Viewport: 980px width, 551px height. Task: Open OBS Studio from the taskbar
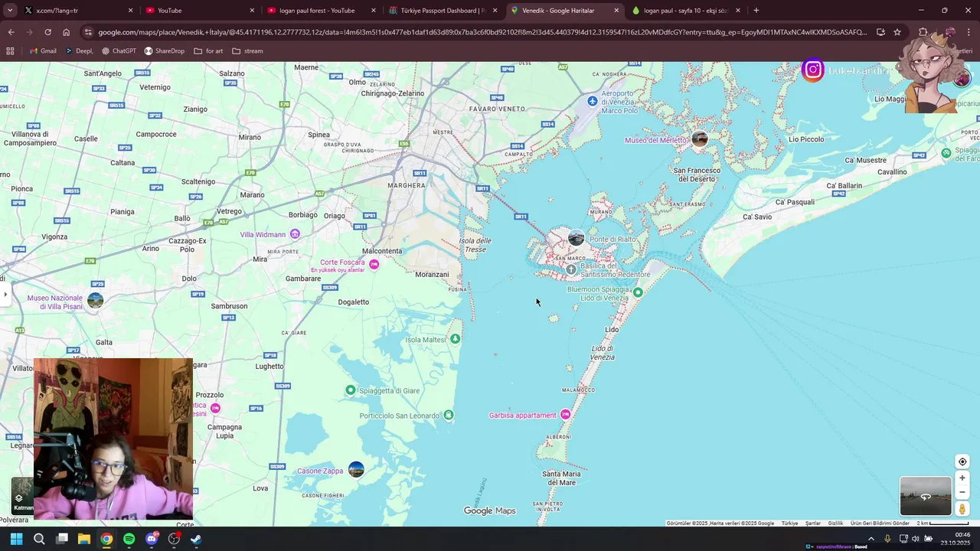click(x=174, y=539)
